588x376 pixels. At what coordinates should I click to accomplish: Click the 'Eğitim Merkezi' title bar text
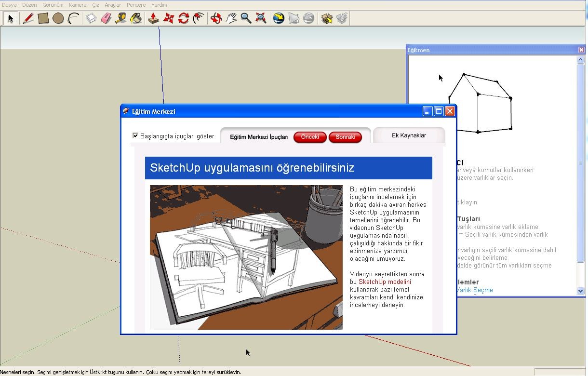coord(153,111)
